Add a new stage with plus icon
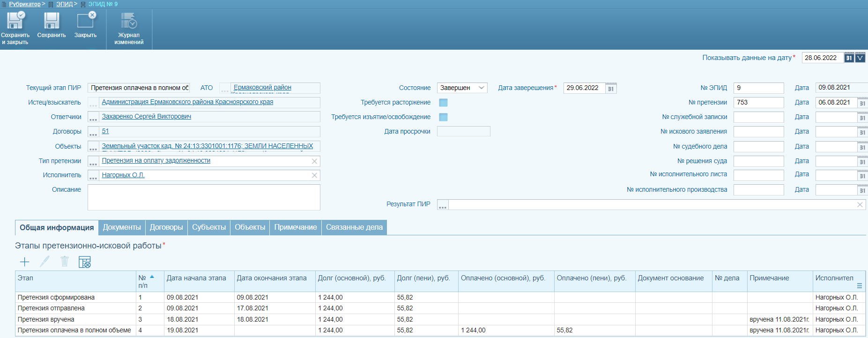This screenshot has width=868, height=338. point(25,262)
